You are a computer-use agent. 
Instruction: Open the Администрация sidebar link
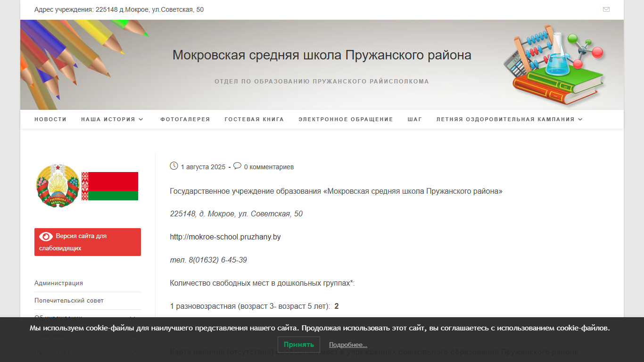(x=58, y=283)
